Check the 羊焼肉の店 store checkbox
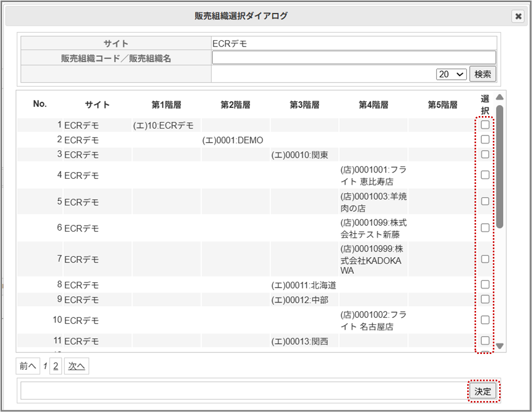The height and width of the screenshot is (412, 532). (485, 201)
